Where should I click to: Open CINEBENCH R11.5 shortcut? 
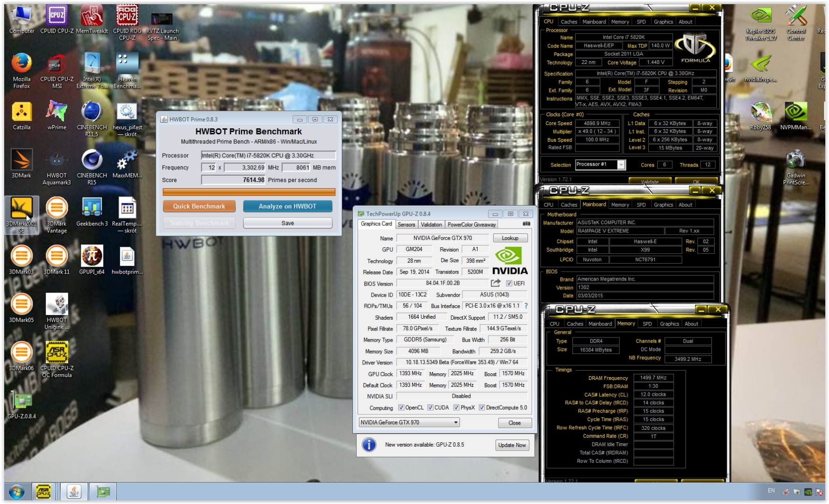91,119
